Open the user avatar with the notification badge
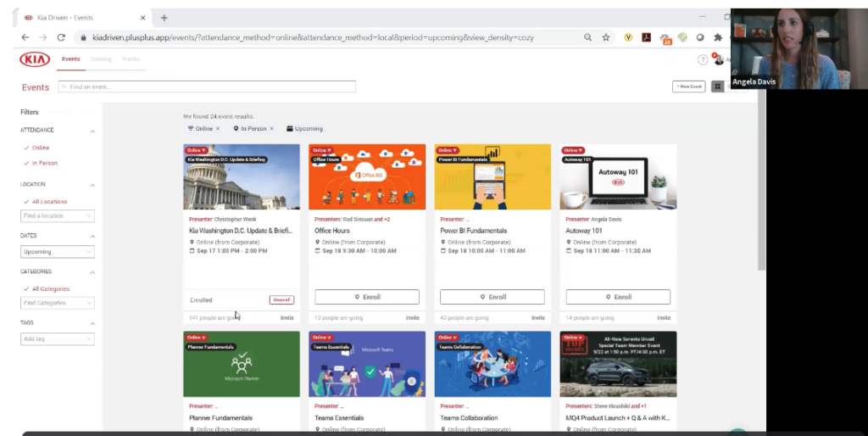 click(x=719, y=59)
